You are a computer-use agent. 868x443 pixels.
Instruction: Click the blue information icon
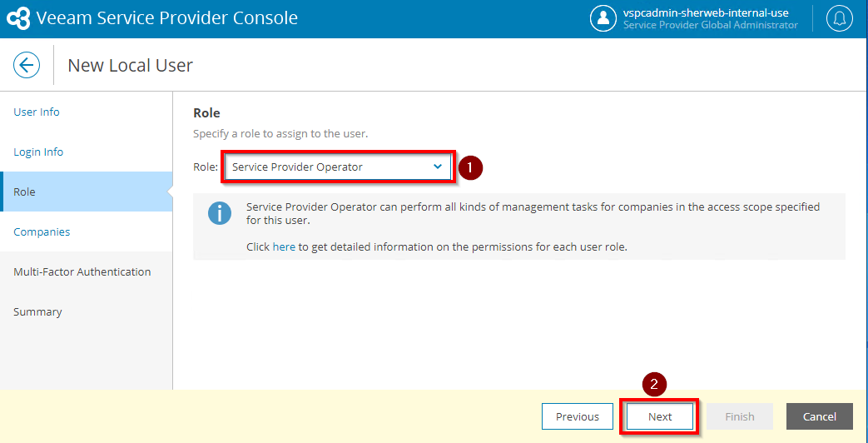(x=219, y=213)
